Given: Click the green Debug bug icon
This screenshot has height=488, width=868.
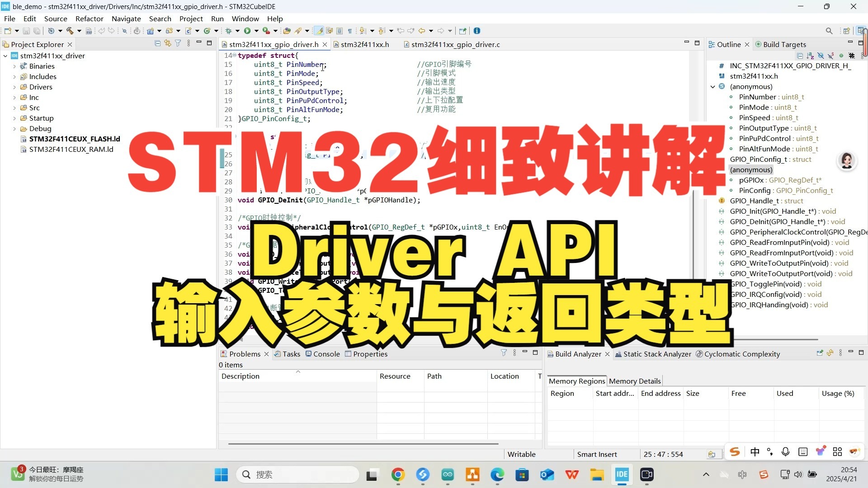Looking at the screenshot, I should click(x=229, y=31).
